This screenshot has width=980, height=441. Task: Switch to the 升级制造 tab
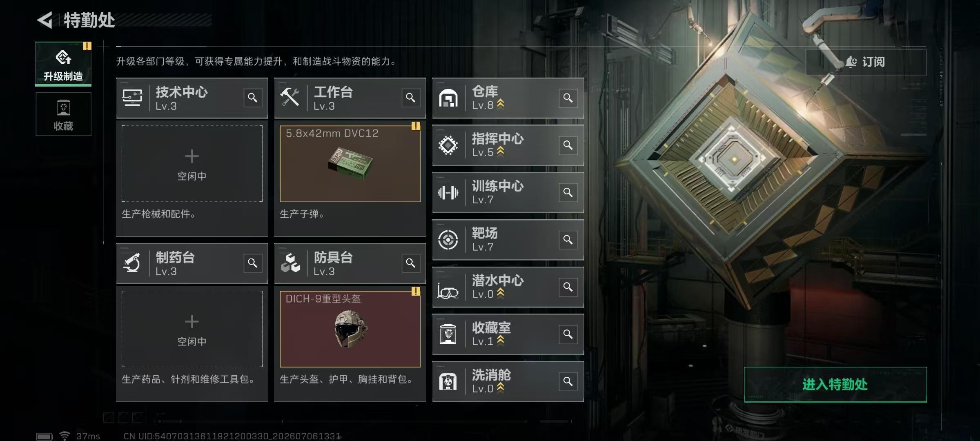tap(63, 64)
